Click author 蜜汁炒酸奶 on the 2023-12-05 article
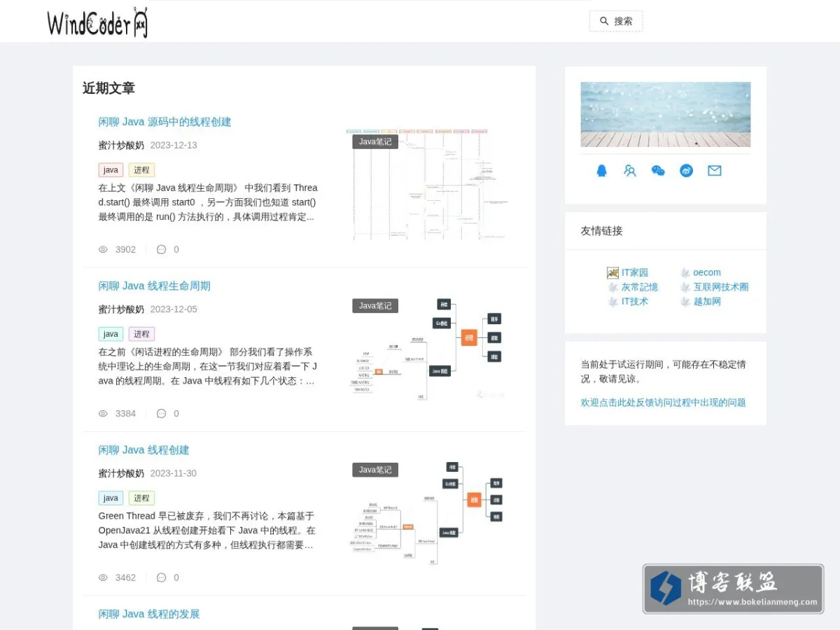The image size is (840, 630). [121, 309]
